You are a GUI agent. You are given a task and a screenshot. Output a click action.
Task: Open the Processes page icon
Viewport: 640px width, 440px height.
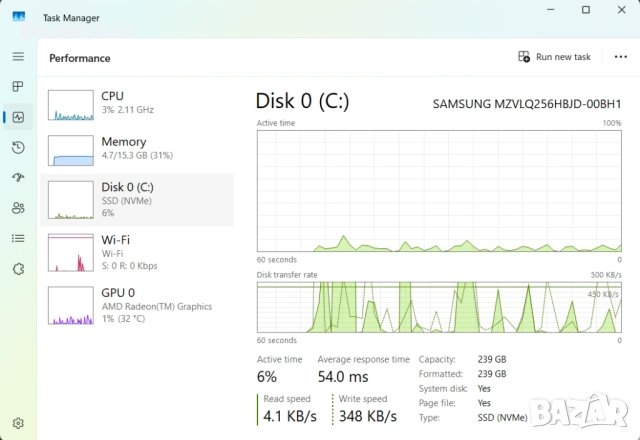point(18,87)
